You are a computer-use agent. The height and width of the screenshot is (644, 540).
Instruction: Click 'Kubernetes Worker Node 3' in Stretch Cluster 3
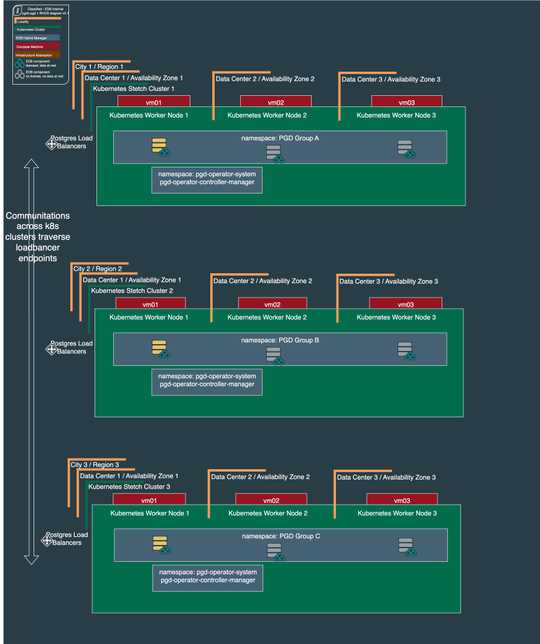click(x=397, y=513)
